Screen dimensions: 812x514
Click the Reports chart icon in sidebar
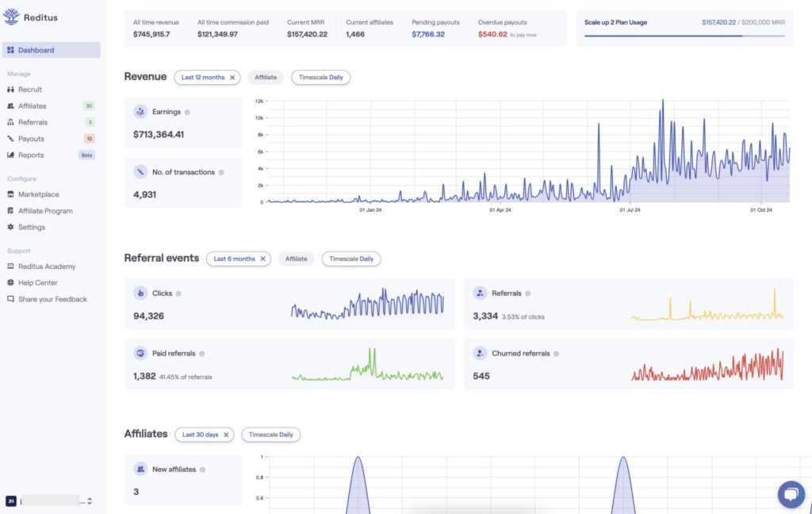click(10, 155)
